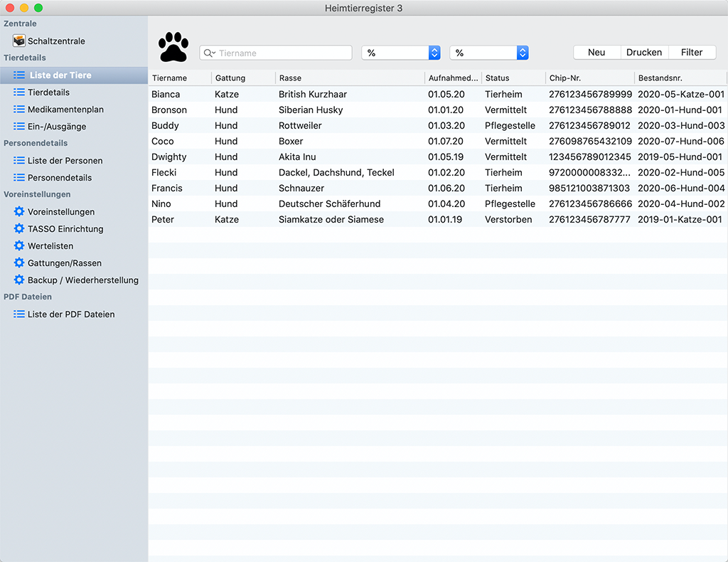Click the Drucken button
Viewport: 728px width, 562px height.
coord(644,53)
